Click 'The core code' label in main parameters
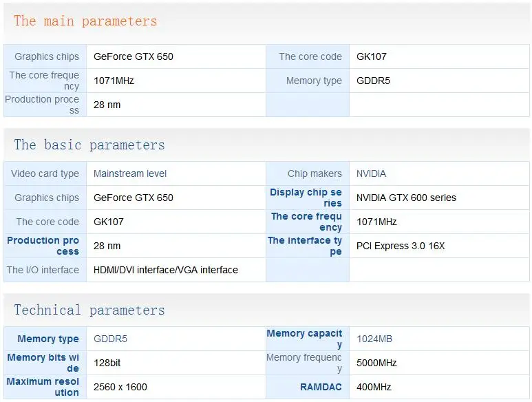The height and width of the screenshot is (402, 532). point(310,56)
